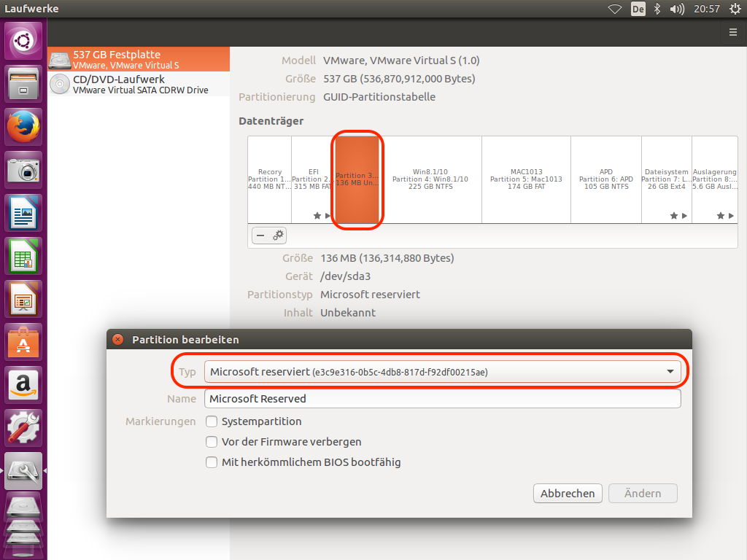Open the network indicator in the top panel

click(615, 9)
